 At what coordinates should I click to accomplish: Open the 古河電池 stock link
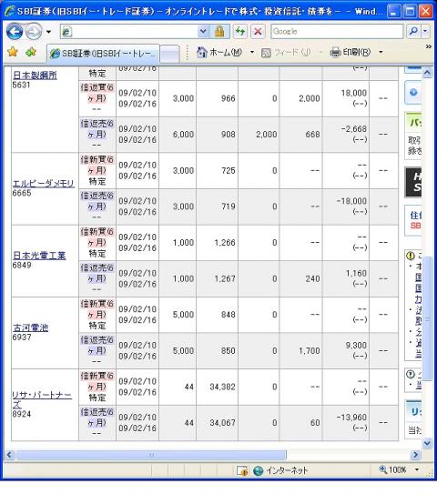click(31, 328)
